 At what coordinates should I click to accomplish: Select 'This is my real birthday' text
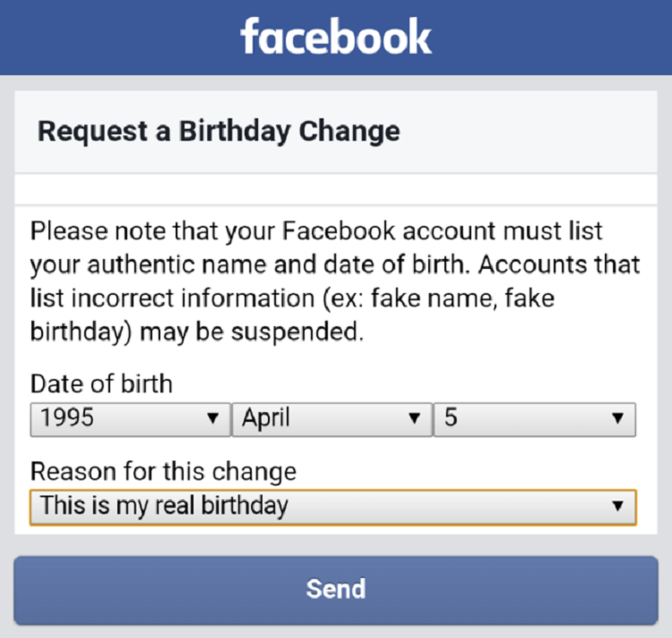click(x=164, y=506)
